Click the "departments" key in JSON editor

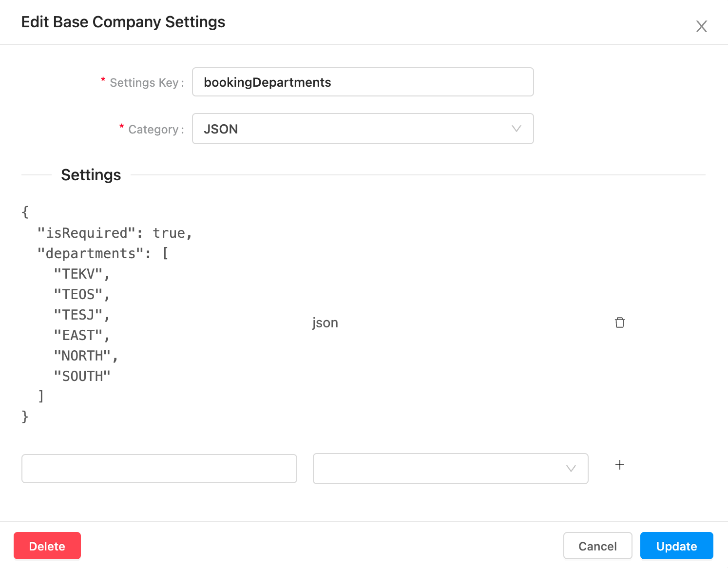point(90,253)
